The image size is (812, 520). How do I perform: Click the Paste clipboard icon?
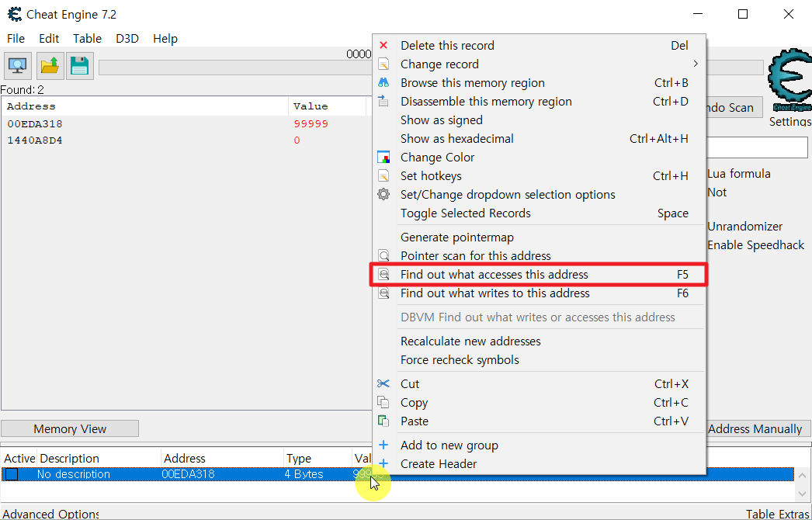coord(383,421)
